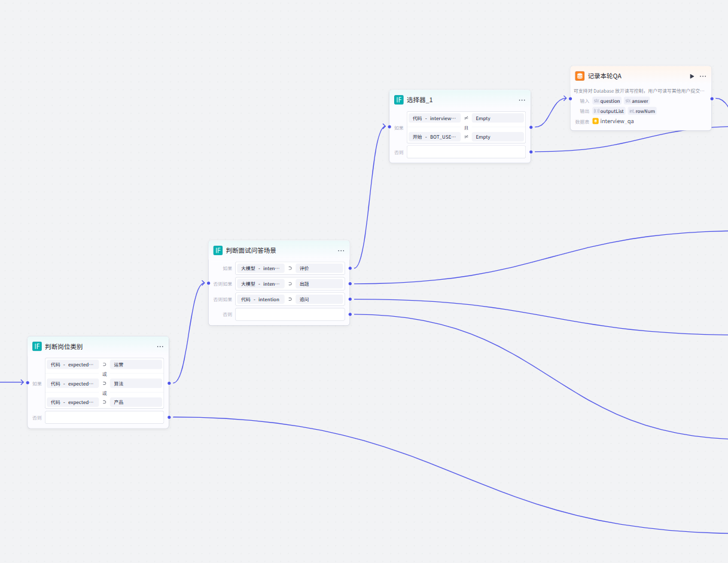This screenshot has width=728, height=563.
Task: Click the IF icon of 判断面试问答场景
Action: 218,250
